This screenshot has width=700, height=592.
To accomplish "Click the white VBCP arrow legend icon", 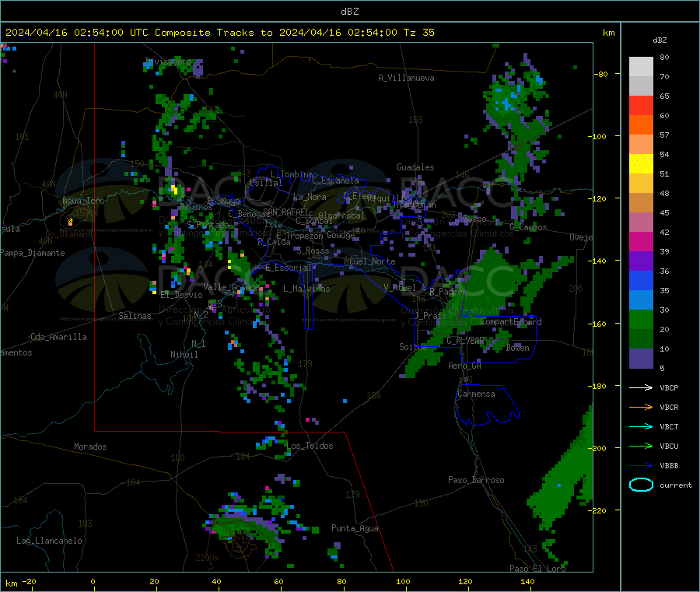I will point(641,387).
